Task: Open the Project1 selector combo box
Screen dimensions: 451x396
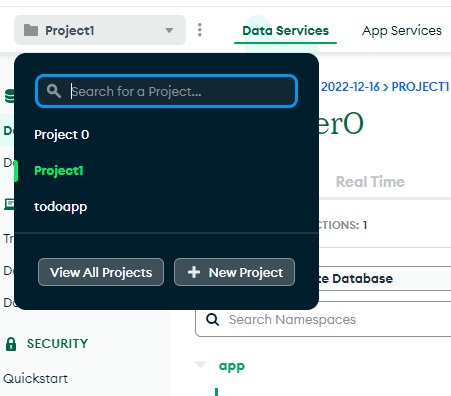Action: point(100,30)
